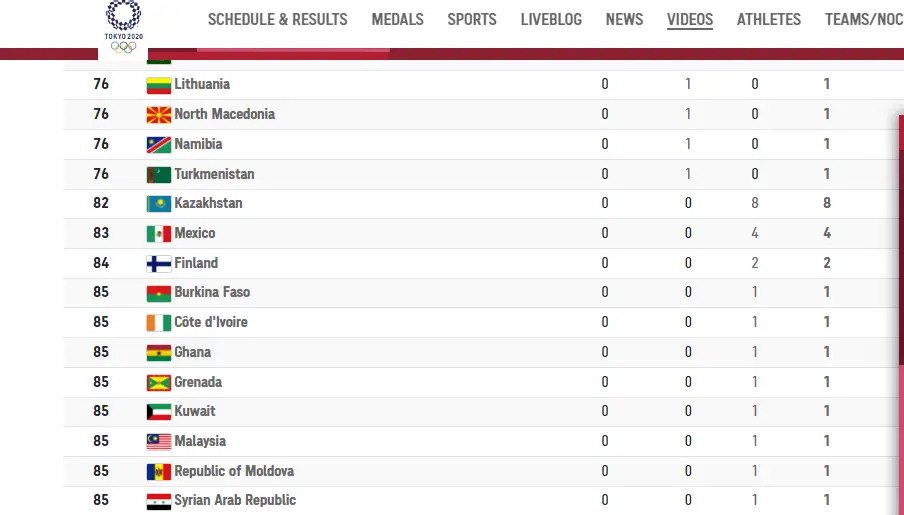
Task: Select the Namibia flag icon
Action: point(159,145)
